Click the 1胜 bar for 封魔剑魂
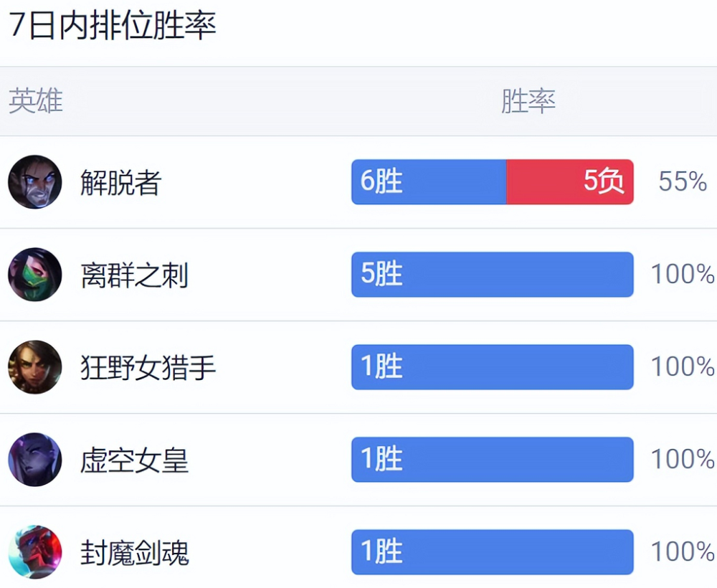 click(492, 552)
